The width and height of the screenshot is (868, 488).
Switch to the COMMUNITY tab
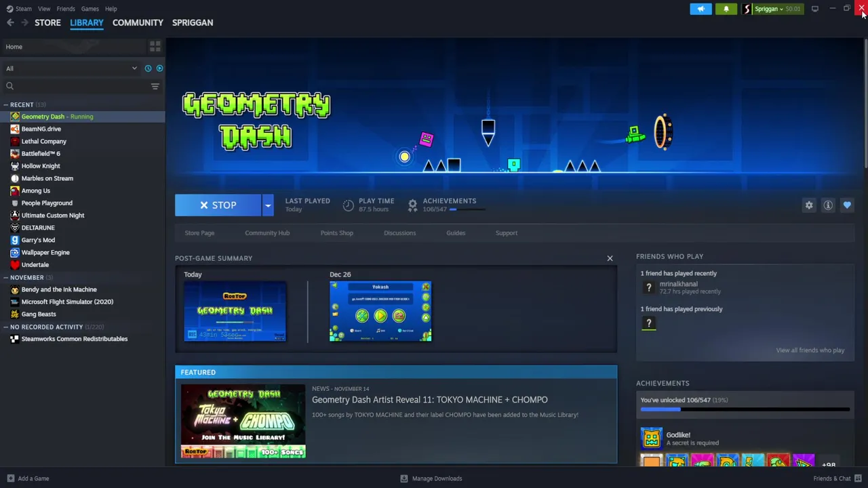click(138, 22)
